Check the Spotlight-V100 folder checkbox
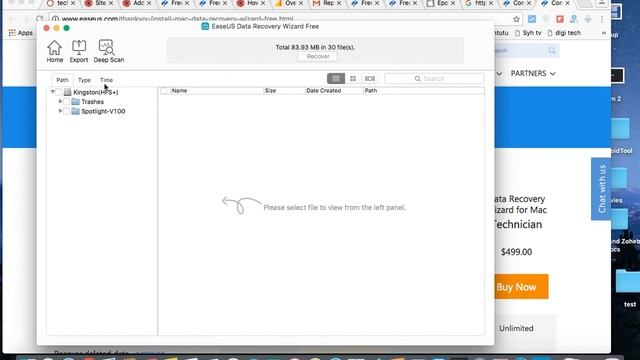This screenshot has height=360, width=640. 67,111
